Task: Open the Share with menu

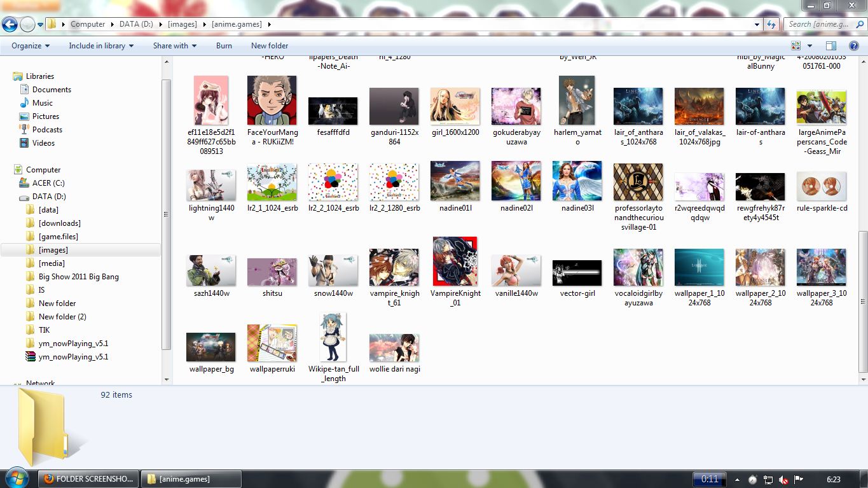Action: coord(175,46)
